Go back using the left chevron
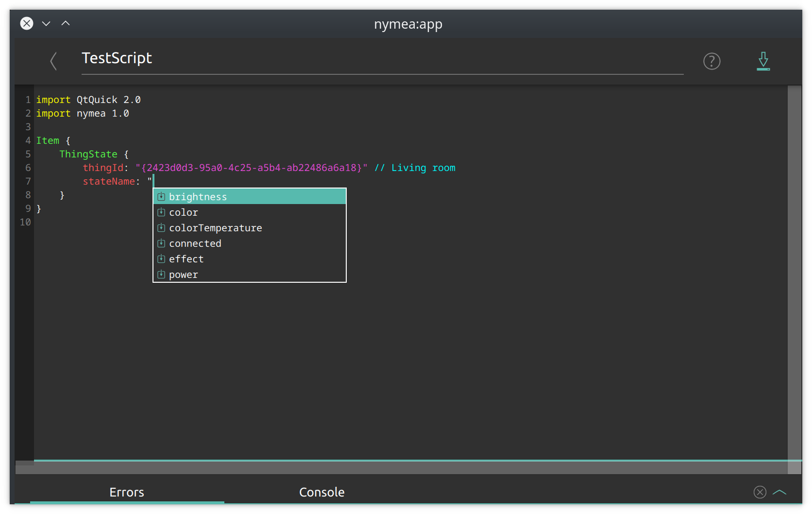Image resolution: width=812 pixels, height=514 pixels. (53, 61)
